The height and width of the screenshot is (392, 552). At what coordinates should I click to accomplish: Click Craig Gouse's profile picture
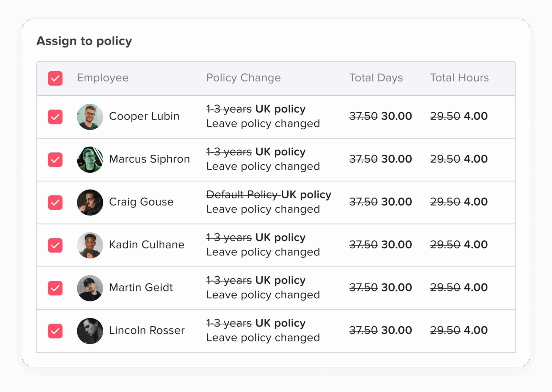coord(90,202)
